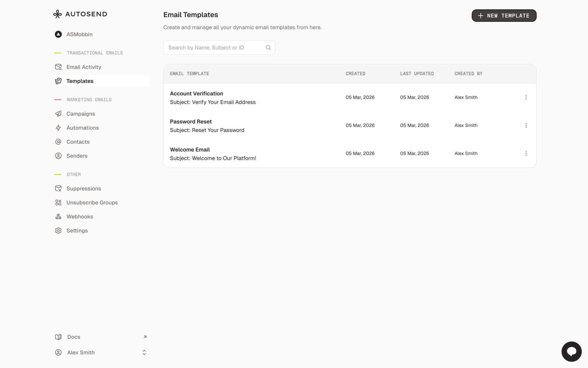Click the Webhooks icon
Image resolution: width=588 pixels, height=368 pixels.
click(58, 217)
